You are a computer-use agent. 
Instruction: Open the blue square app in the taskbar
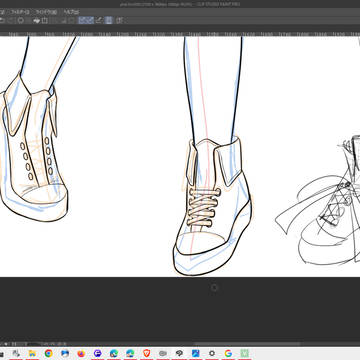click(x=196, y=353)
